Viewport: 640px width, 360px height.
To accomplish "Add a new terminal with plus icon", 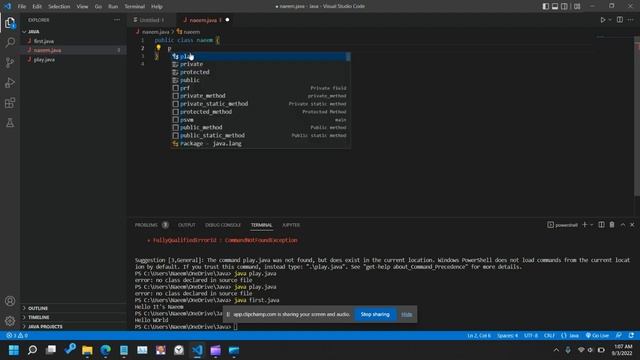I will pyautogui.click(x=584, y=224).
